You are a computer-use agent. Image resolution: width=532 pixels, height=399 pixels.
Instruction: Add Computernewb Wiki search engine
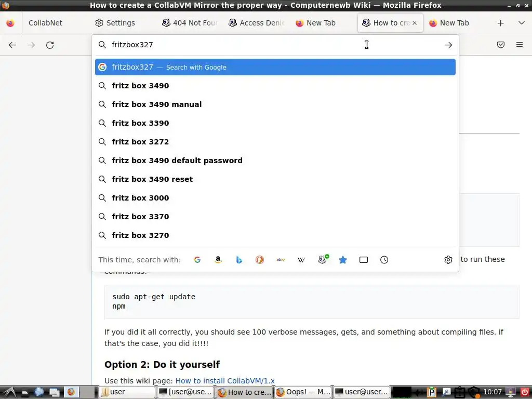click(x=323, y=259)
